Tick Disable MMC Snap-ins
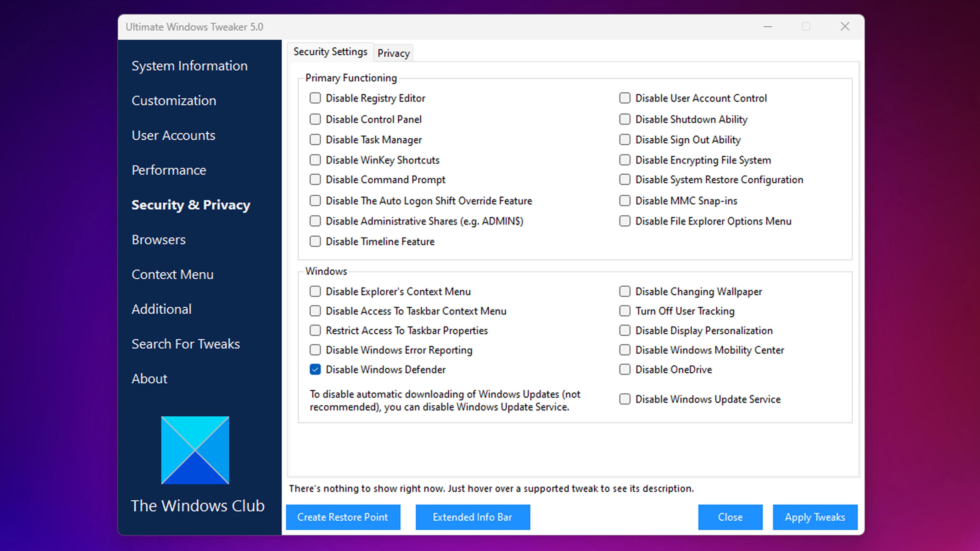The image size is (980, 551). (x=625, y=201)
